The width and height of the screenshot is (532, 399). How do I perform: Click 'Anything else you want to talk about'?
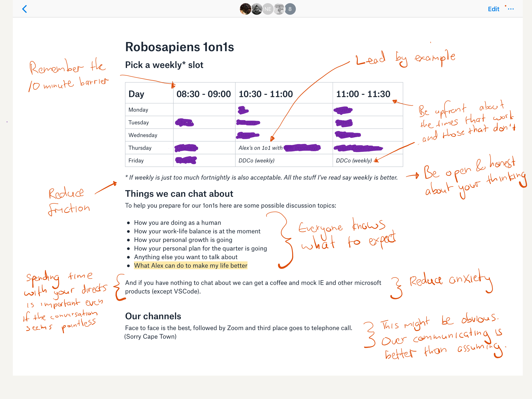pyautogui.click(x=186, y=257)
